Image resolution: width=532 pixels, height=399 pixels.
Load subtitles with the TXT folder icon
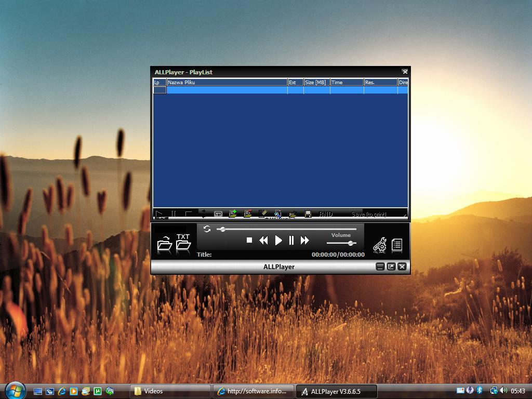coord(184,244)
